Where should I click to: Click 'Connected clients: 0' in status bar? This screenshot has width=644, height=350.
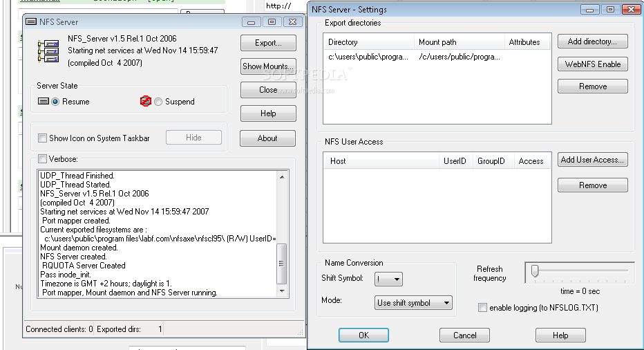[x=59, y=329]
